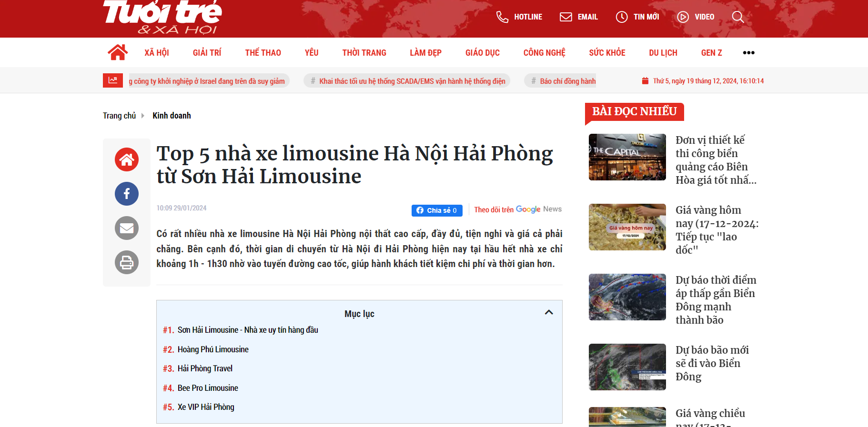The width and height of the screenshot is (868, 427).
Task: Collapse the Mục lục table of contents
Action: [549, 312]
